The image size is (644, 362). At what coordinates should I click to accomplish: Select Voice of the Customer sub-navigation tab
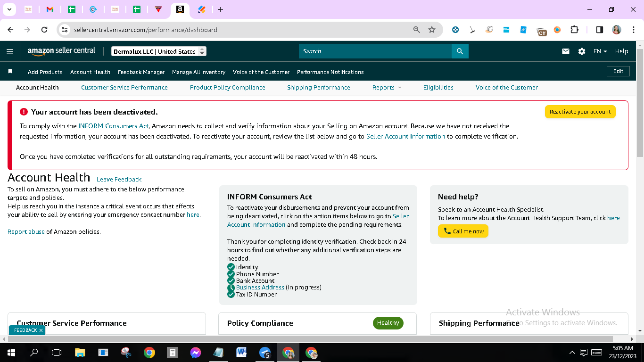[x=507, y=88]
